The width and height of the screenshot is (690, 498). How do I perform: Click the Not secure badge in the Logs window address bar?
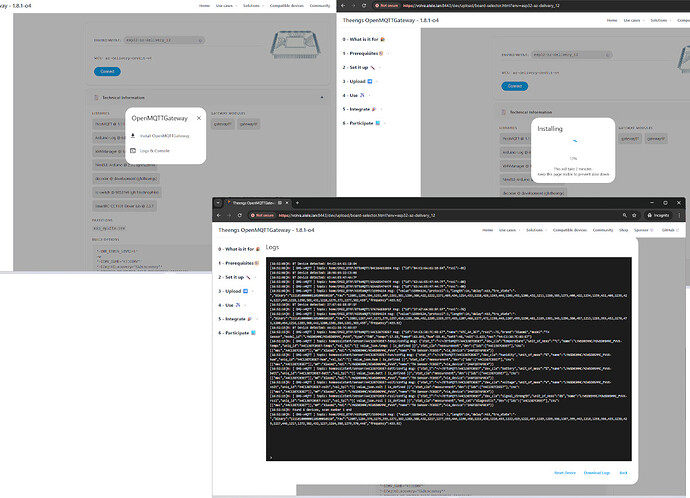coord(264,214)
